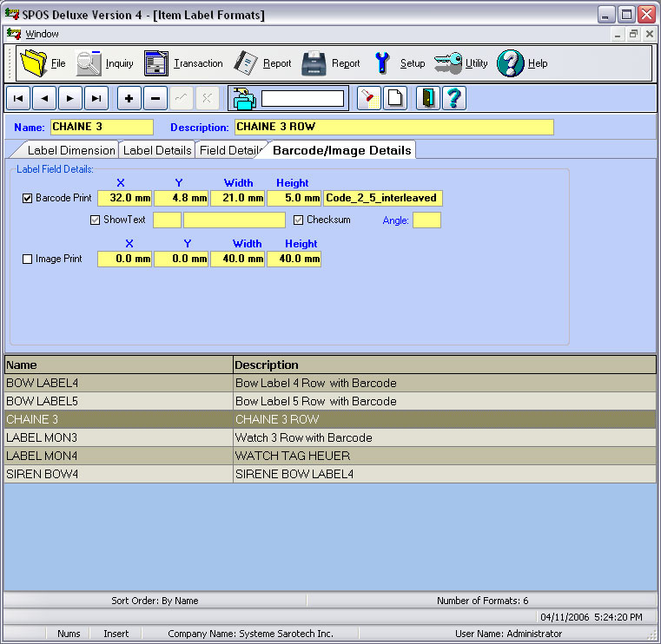Click the greyed-out post edit checkmark

[x=182, y=99]
